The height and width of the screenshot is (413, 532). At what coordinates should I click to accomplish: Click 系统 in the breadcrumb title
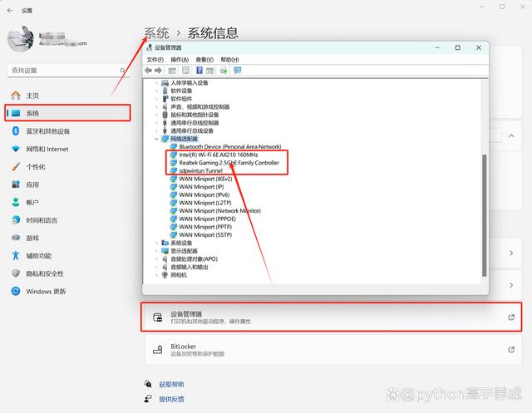coord(156,33)
